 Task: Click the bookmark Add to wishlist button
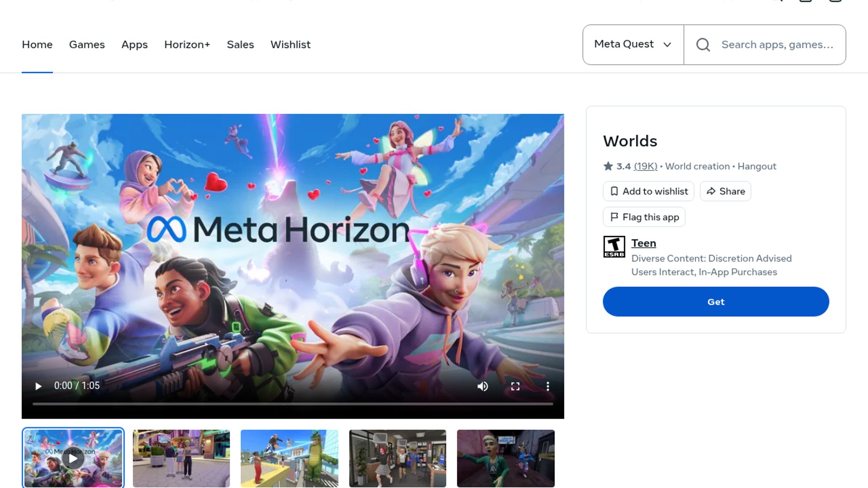tap(648, 191)
